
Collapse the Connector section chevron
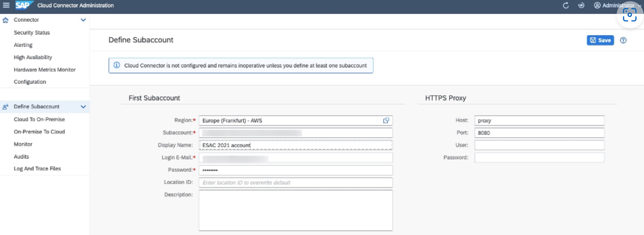[x=83, y=20]
